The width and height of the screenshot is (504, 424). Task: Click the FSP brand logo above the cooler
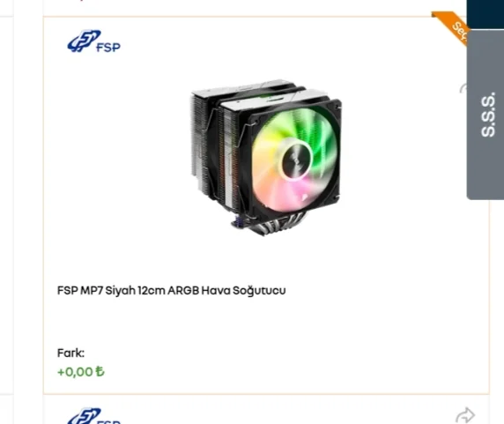tap(94, 41)
